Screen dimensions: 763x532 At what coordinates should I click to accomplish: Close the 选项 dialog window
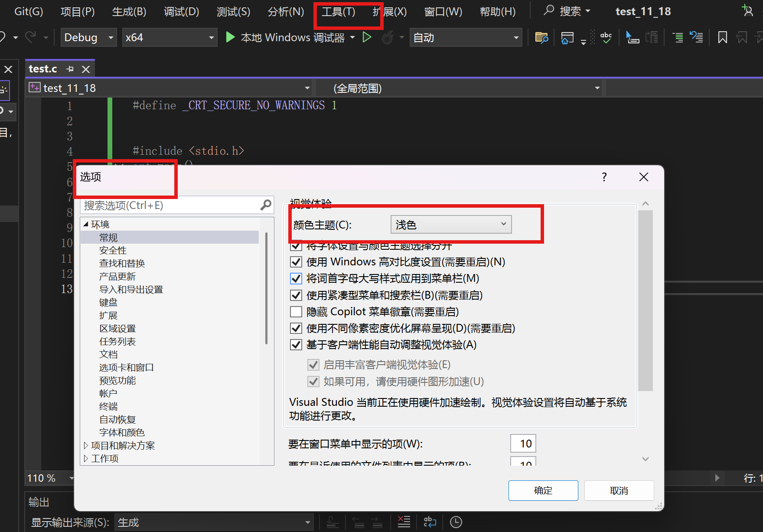point(643,177)
